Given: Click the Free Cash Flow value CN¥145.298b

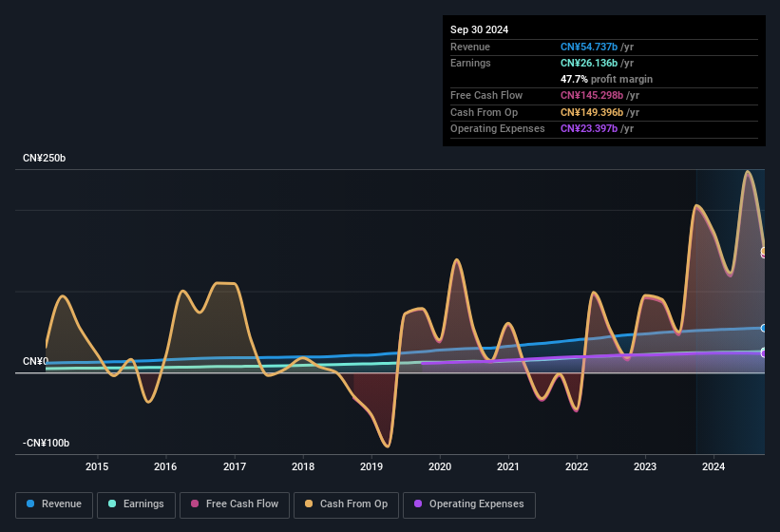Looking at the screenshot, I should (x=592, y=95).
